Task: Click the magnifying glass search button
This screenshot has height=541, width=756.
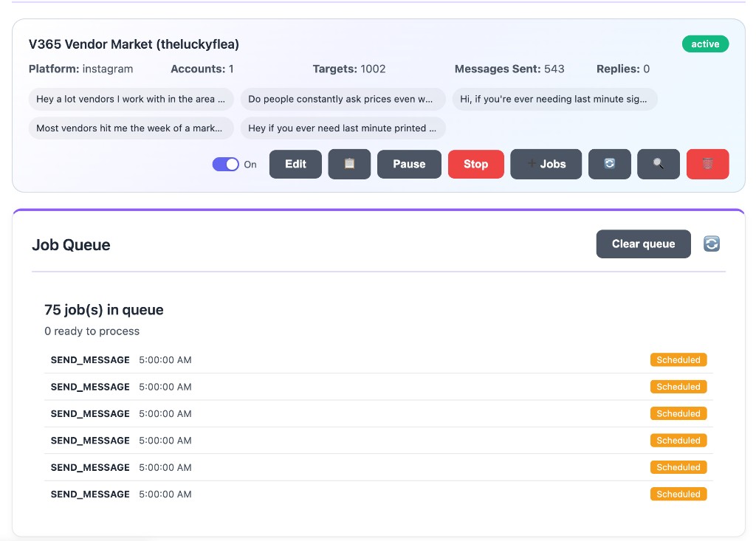Action: pos(658,164)
